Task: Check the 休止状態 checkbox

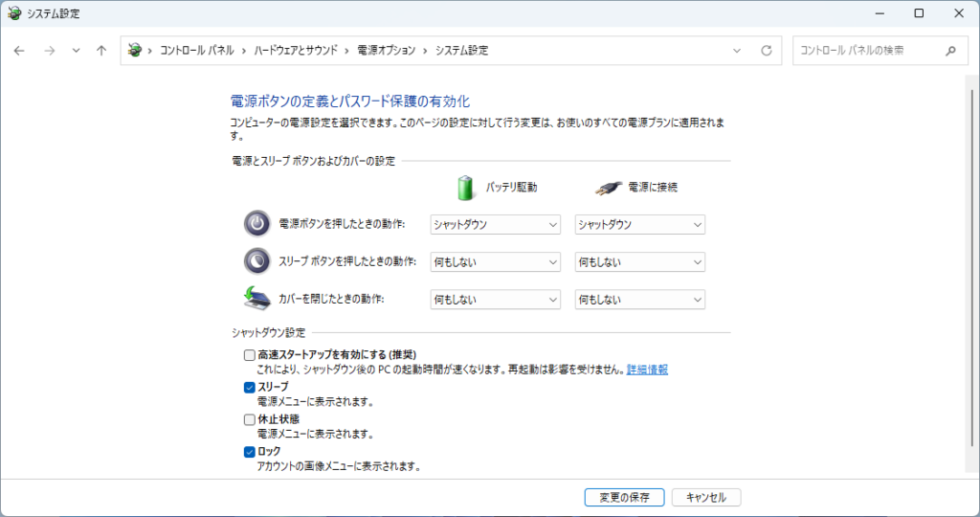Action: [250, 419]
